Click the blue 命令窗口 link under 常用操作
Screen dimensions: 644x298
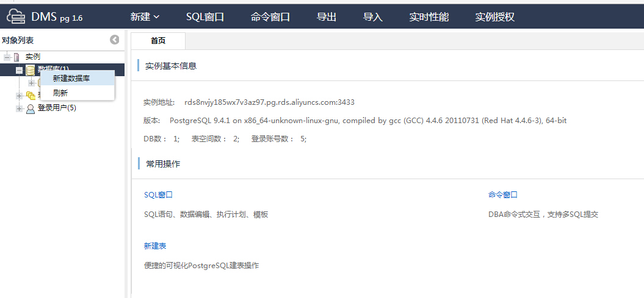[x=503, y=194]
